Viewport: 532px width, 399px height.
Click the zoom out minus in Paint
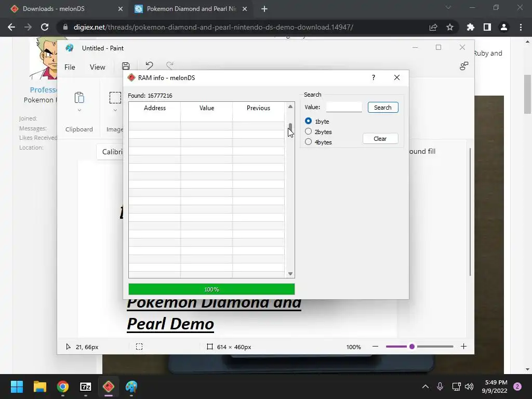click(375, 347)
